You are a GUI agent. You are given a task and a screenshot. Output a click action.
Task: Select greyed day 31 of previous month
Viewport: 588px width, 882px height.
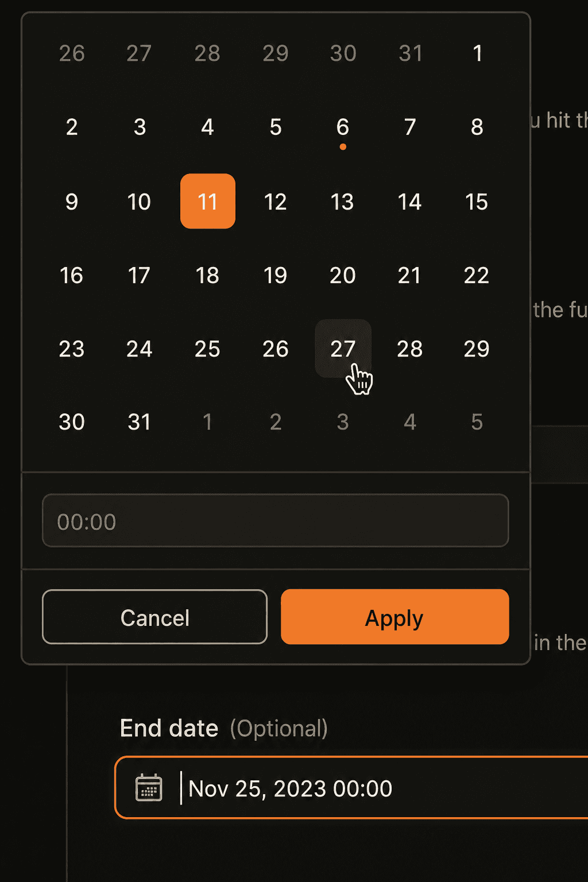411,53
